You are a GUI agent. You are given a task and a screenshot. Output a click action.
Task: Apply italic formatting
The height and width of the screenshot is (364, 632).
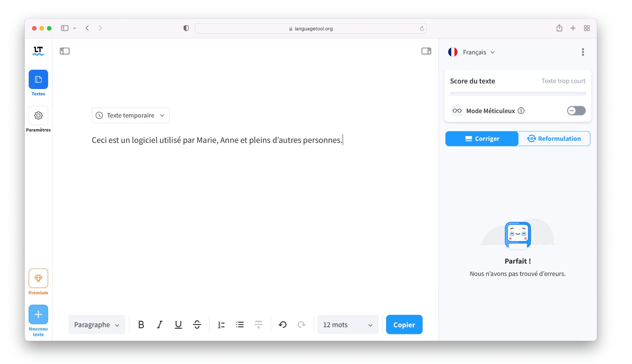pos(160,324)
